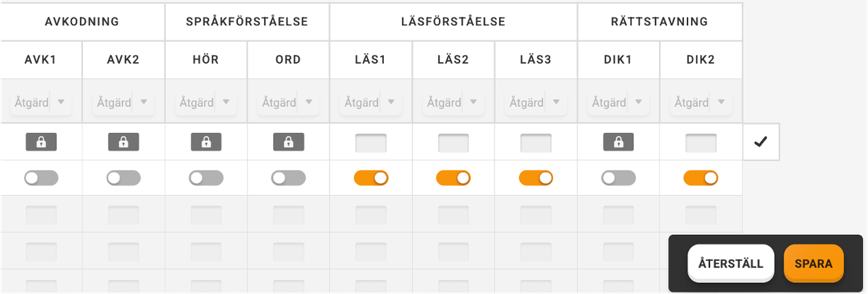The width and height of the screenshot is (868, 294).
Task: Disable the LÄS1 toggle switch
Action: click(371, 178)
